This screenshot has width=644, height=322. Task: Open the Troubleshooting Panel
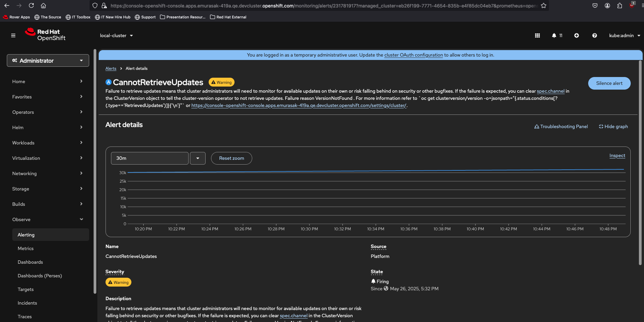pos(561,126)
